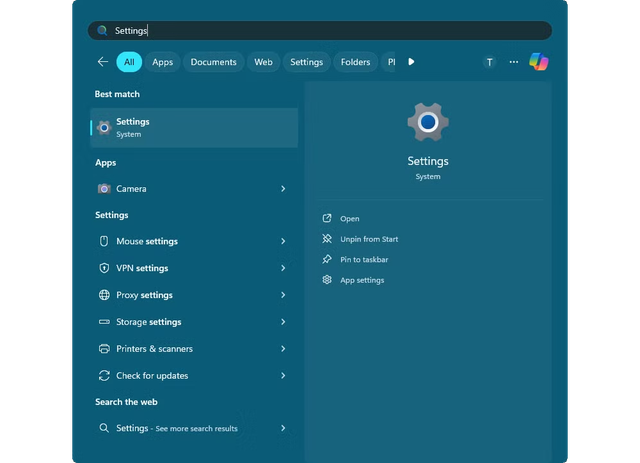Click the large Settings gear icon in preview
The image size is (640, 463).
coord(428,122)
